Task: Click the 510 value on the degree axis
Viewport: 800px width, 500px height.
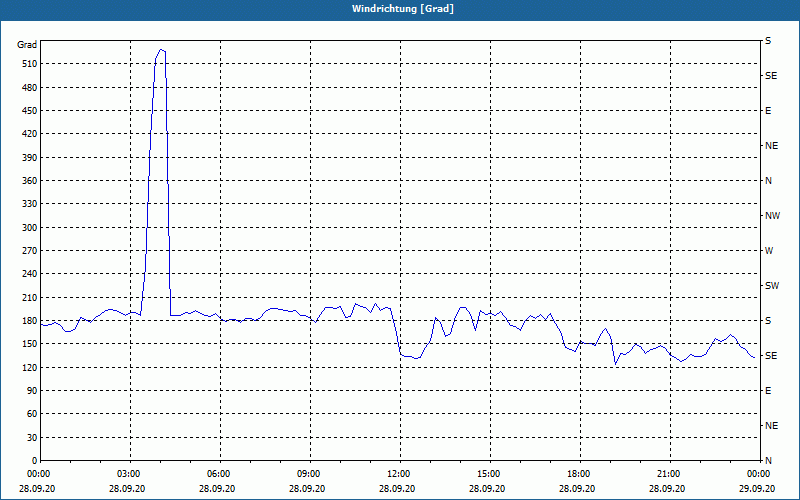Action: point(30,64)
